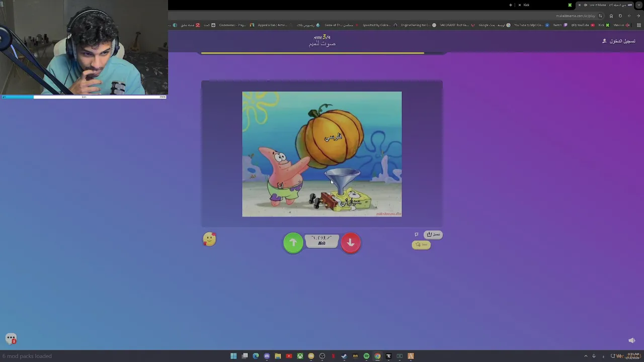The image size is (644, 362).
Task: Toggle the sound speaker icon
Action: pos(632,340)
